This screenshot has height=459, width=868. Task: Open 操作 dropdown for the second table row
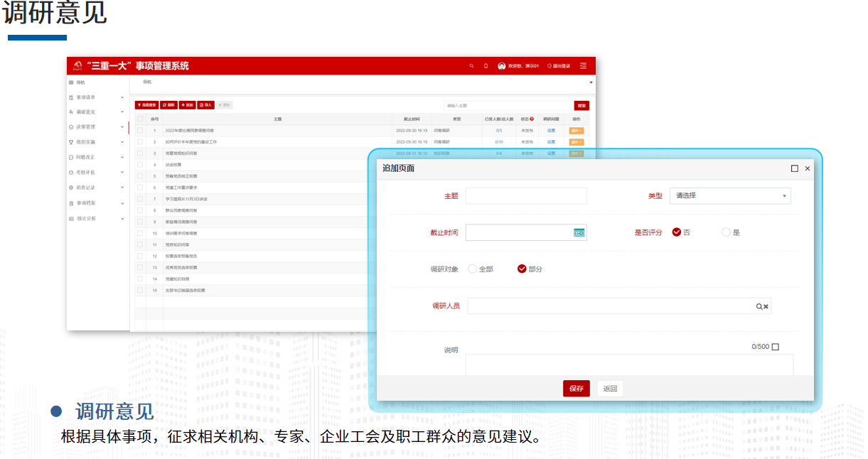click(576, 142)
